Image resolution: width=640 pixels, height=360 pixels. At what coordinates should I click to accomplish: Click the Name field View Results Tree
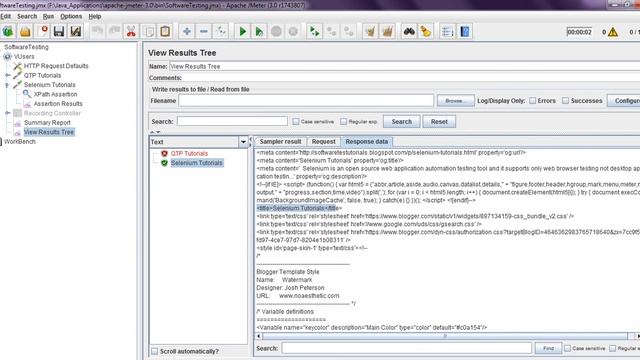pos(404,66)
